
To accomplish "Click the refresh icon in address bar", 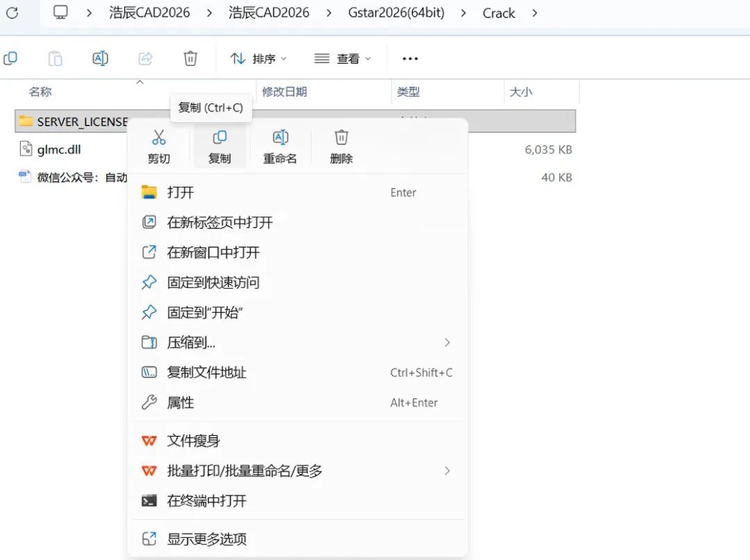I will point(12,13).
